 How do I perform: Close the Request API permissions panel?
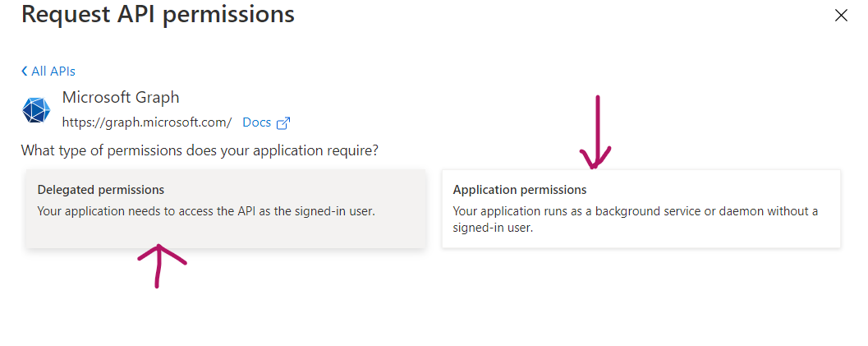pyautogui.click(x=841, y=16)
